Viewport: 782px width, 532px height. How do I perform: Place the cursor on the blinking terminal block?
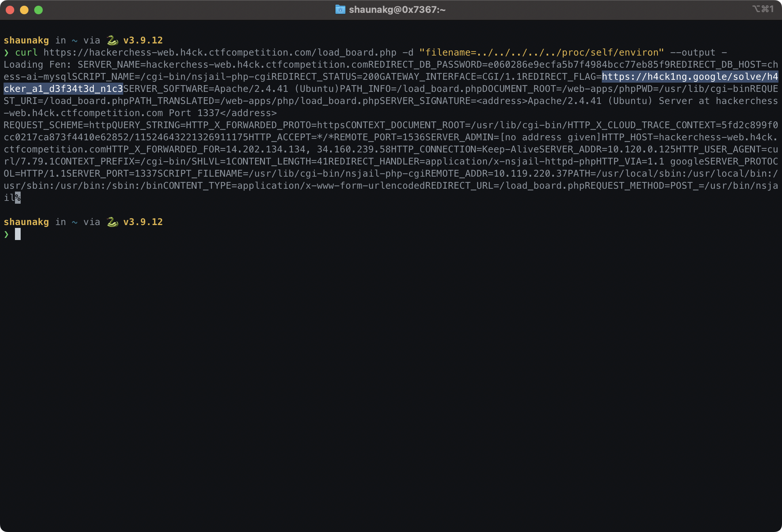point(18,234)
